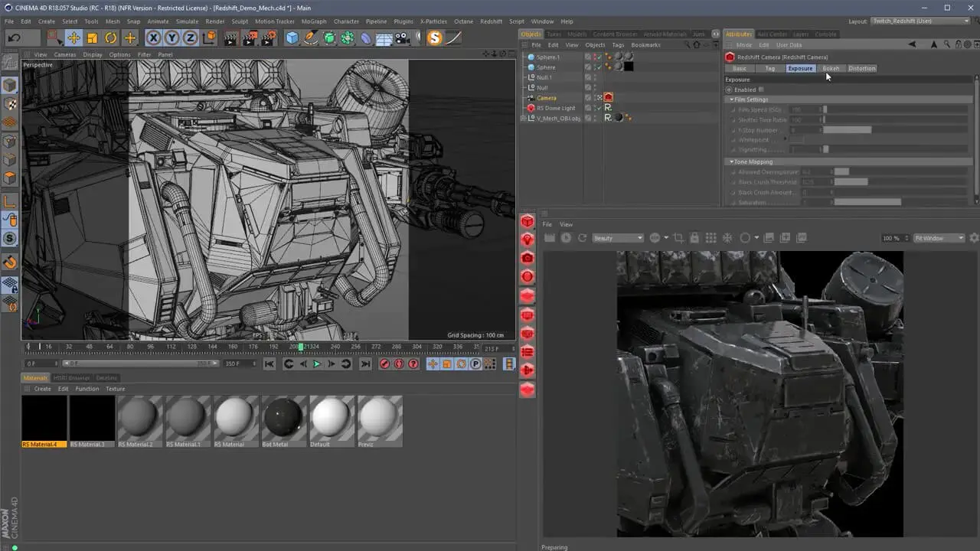Click Render View clapperboard icon

pyautogui.click(x=230, y=37)
